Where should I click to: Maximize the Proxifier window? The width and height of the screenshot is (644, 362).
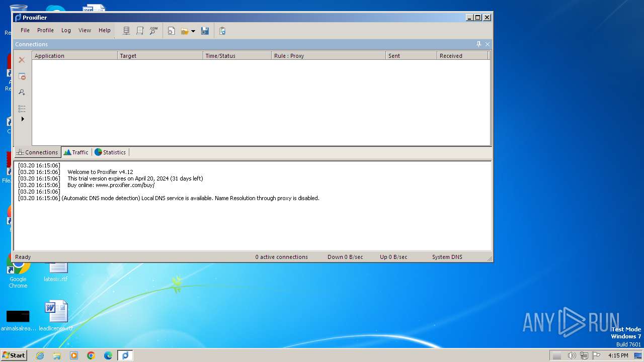pyautogui.click(x=478, y=17)
